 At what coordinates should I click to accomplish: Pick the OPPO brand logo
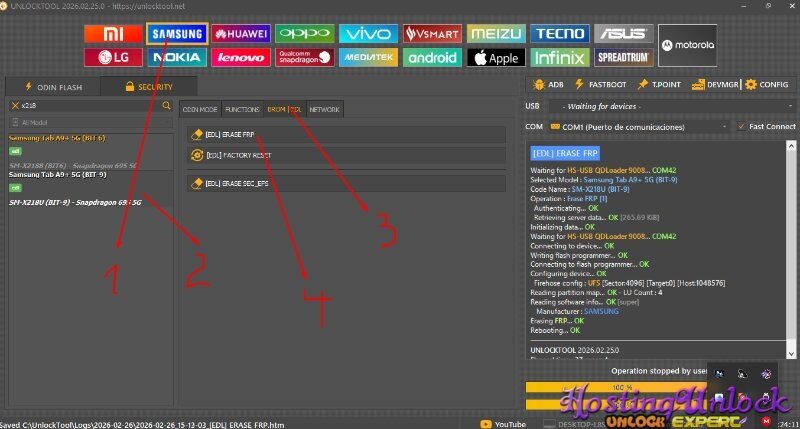pos(305,34)
